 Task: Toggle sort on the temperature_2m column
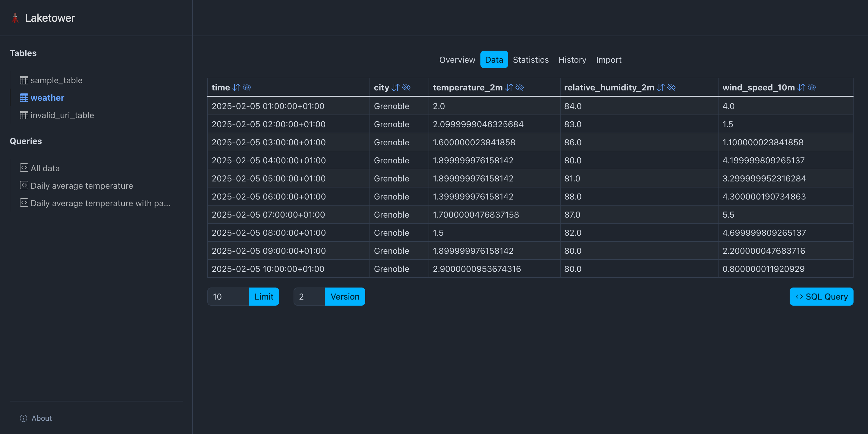(x=509, y=87)
